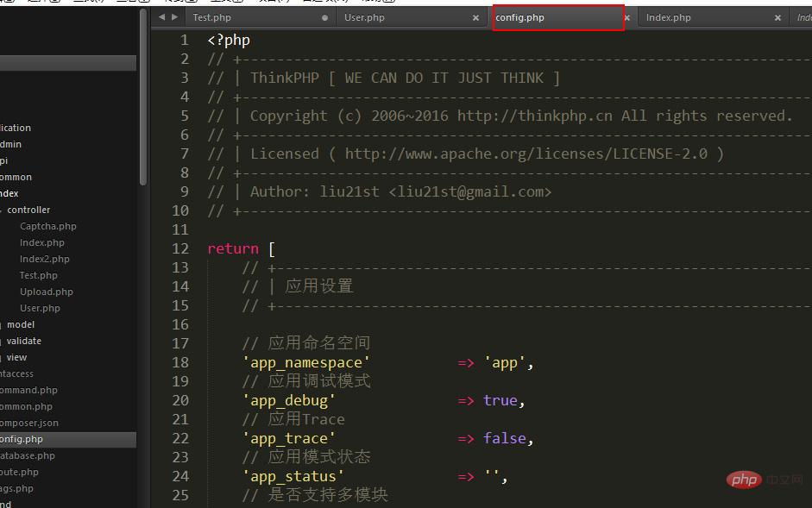This screenshot has height=508, width=812.
Task: Click the 'app_debug' key
Action: click(289, 401)
